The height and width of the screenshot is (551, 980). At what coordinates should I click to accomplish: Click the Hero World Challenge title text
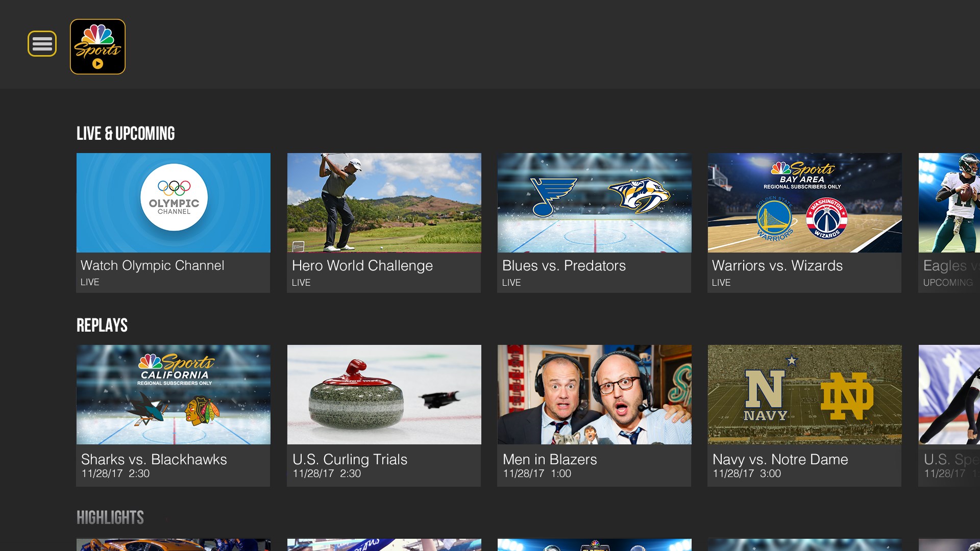[x=362, y=266]
